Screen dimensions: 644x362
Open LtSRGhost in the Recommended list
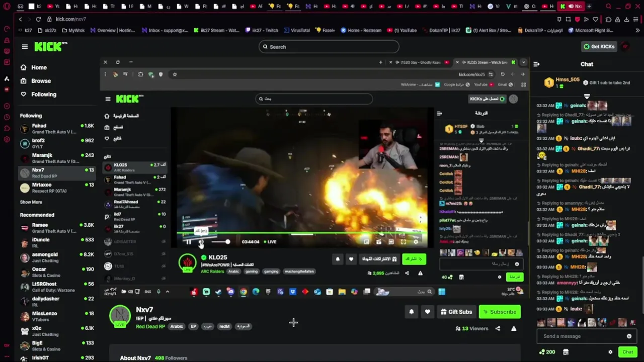click(x=57, y=287)
